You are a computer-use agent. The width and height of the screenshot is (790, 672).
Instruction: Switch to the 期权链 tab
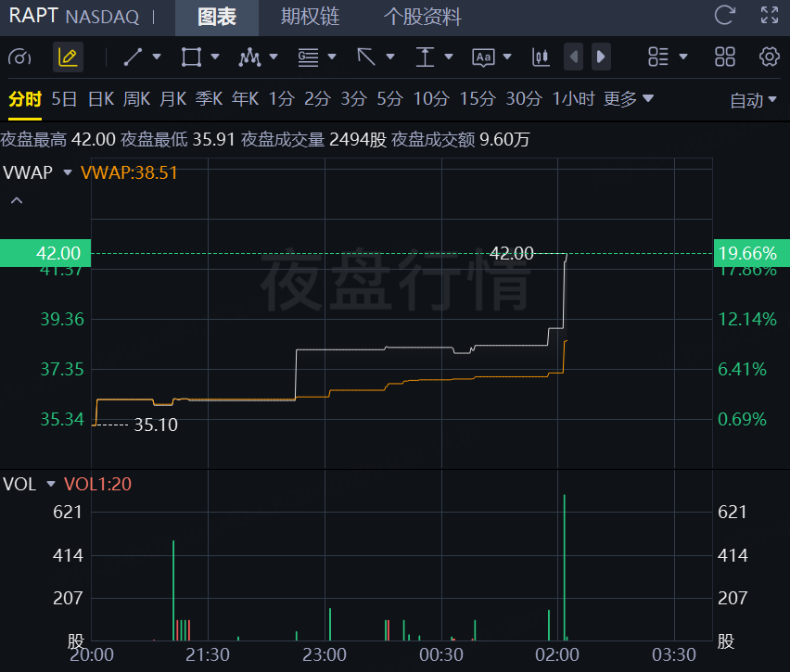tap(311, 17)
